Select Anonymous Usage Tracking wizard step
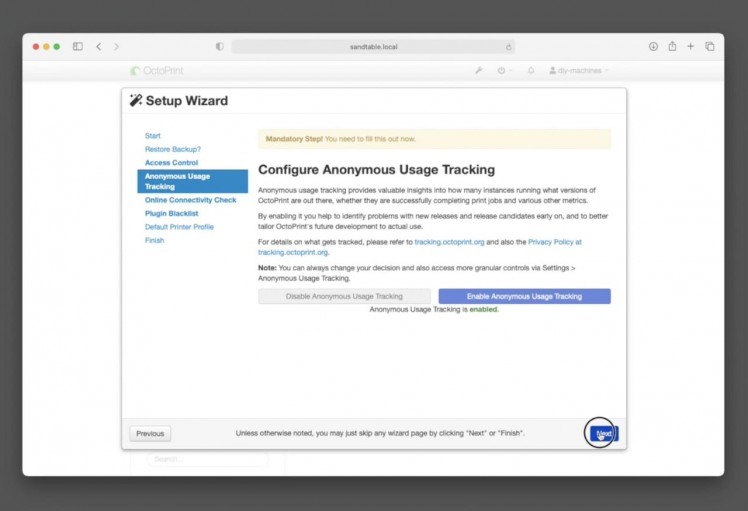The height and width of the screenshot is (511, 748). point(193,181)
